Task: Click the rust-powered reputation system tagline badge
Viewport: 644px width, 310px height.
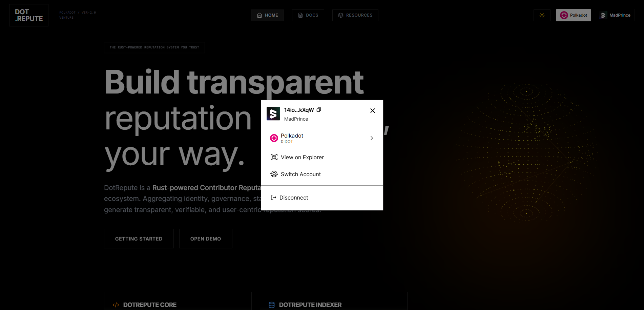Action: 154,47
